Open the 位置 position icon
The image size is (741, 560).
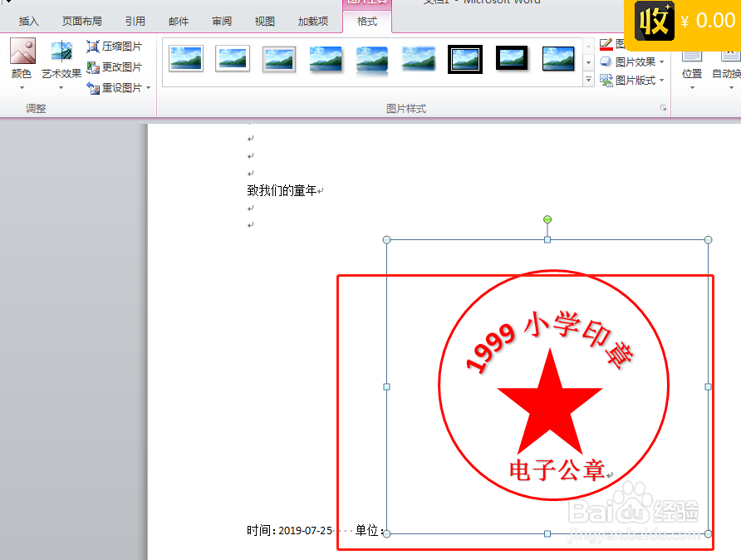click(x=692, y=56)
